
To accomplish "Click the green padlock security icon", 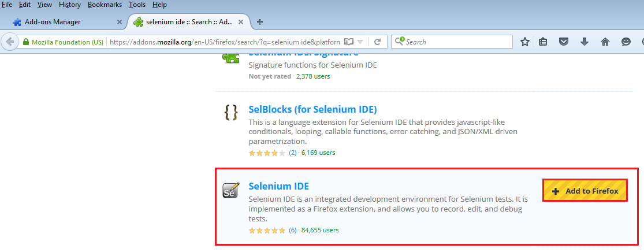I will click(x=27, y=42).
